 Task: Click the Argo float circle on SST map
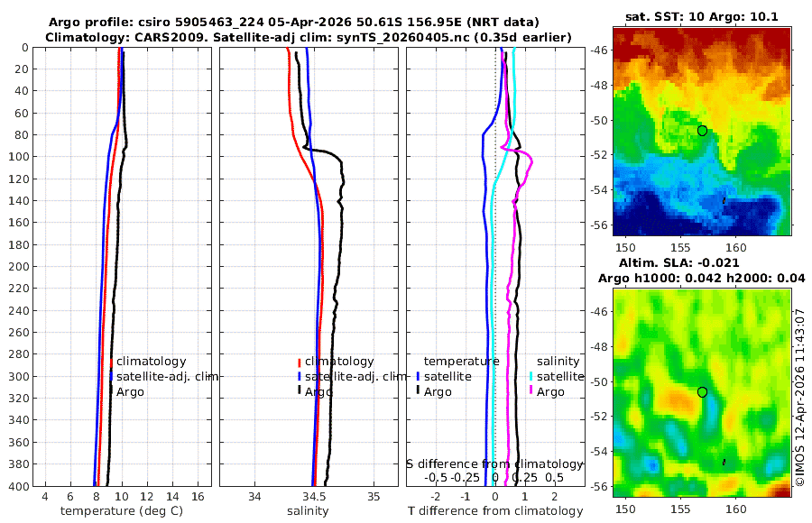pyautogui.click(x=702, y=131)
